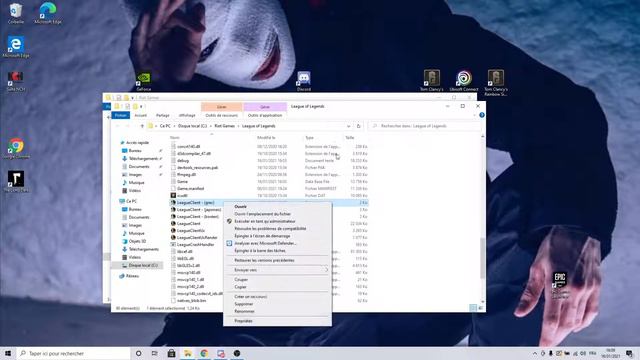Open the Fichier ribbon tab
The image size is (640, 360).
(120, 116)
